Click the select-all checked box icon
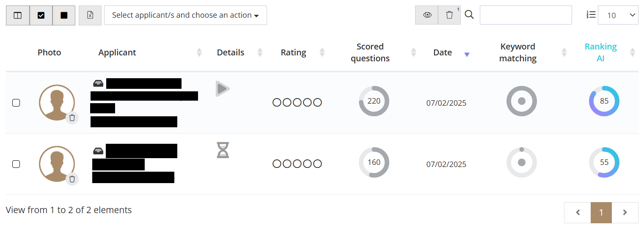 click(41, 15)
